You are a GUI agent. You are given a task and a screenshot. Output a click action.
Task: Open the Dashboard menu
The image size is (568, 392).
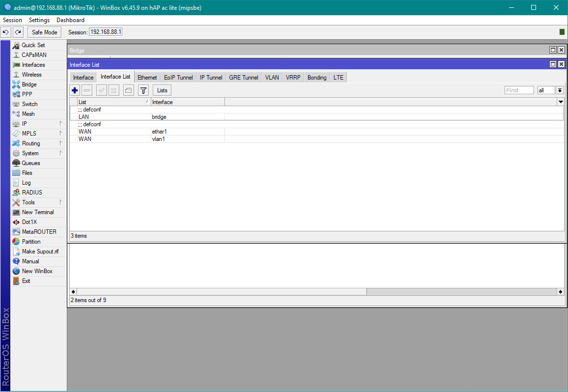point(70,20)
